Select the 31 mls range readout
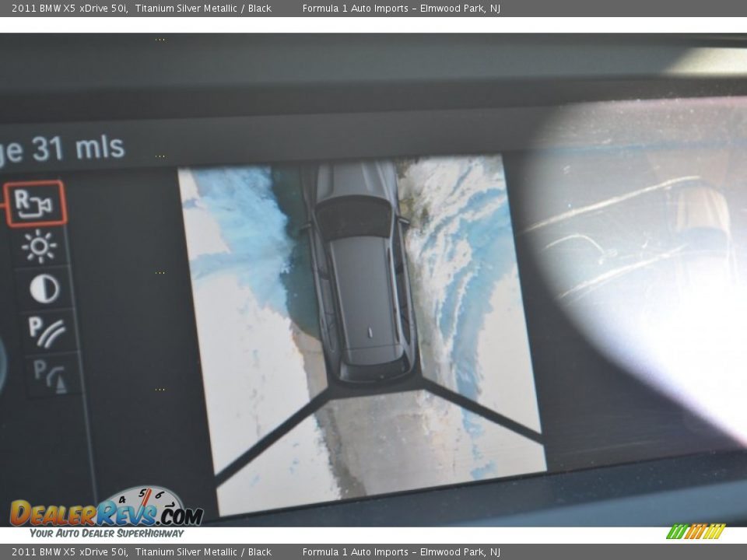This screenshot has height=560, width=747. click(62, 149)
